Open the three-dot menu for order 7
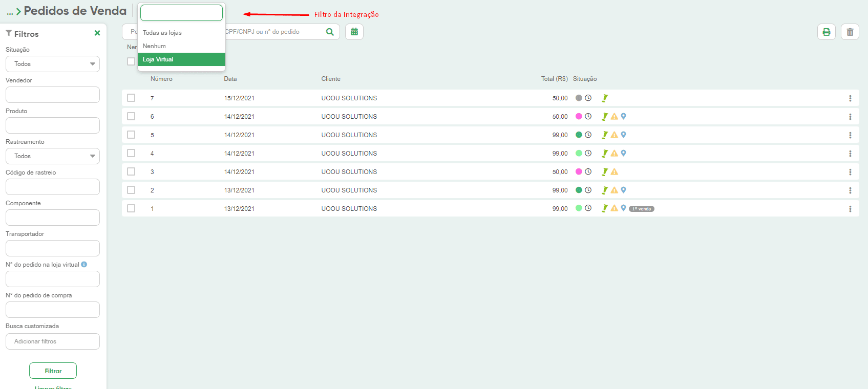The height and width of the screenshot is (389, 868). [x=850, y=98]
